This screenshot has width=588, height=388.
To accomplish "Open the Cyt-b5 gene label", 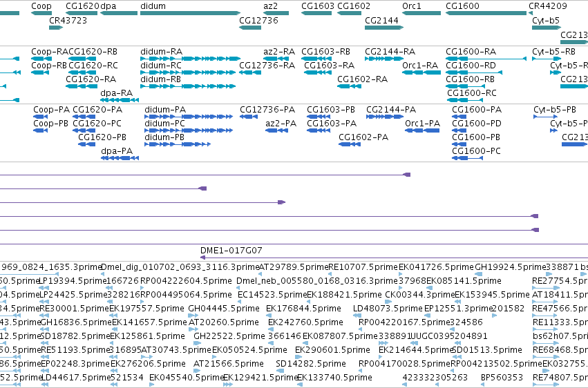I will pos(546,21).
